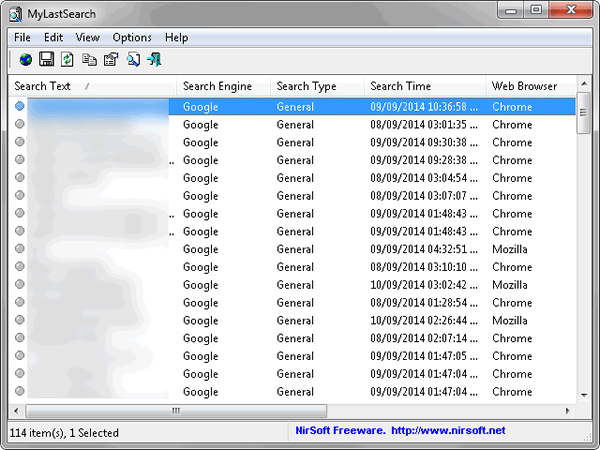The width and height of the screenshot is (600, 450).
Task: Click the horizontal scrollbar right arrow
Action: pos(568,411)
